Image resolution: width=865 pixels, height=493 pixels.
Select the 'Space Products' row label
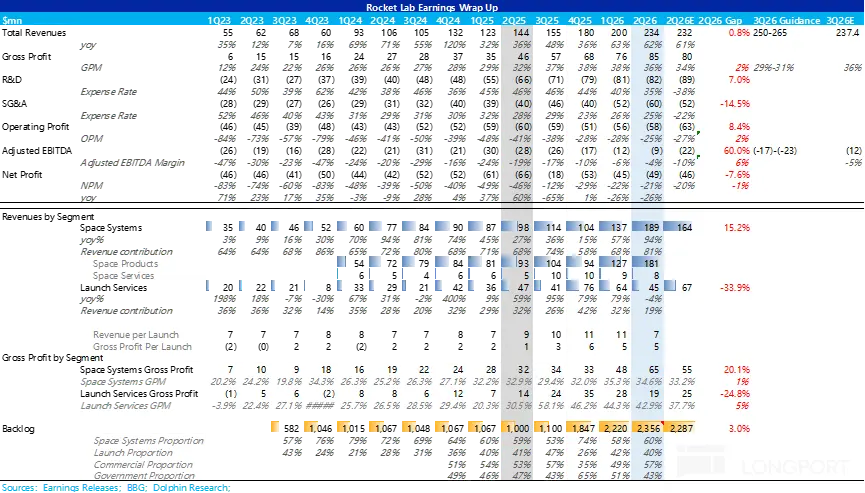coord(125,264)
